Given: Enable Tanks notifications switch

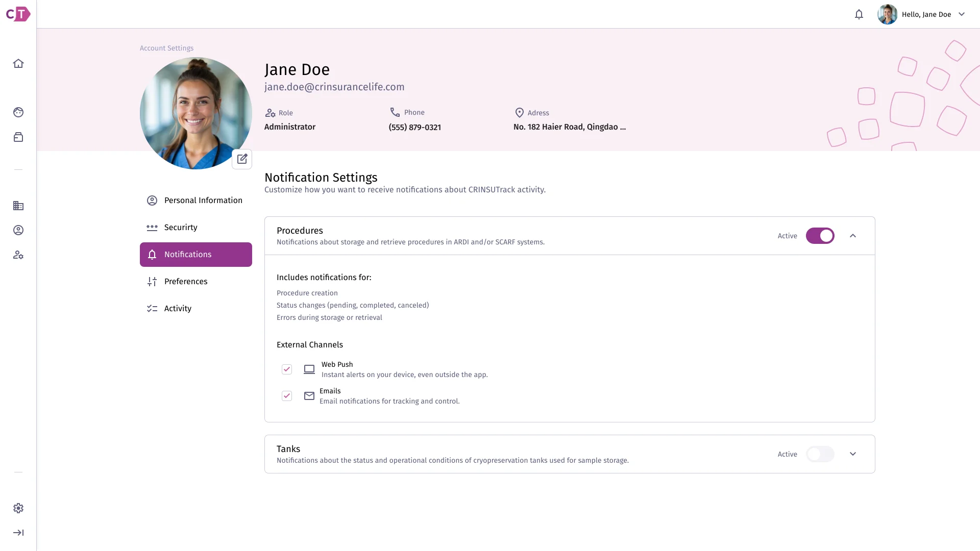Looking at the screenshot, I should click(x=820, y=454).
